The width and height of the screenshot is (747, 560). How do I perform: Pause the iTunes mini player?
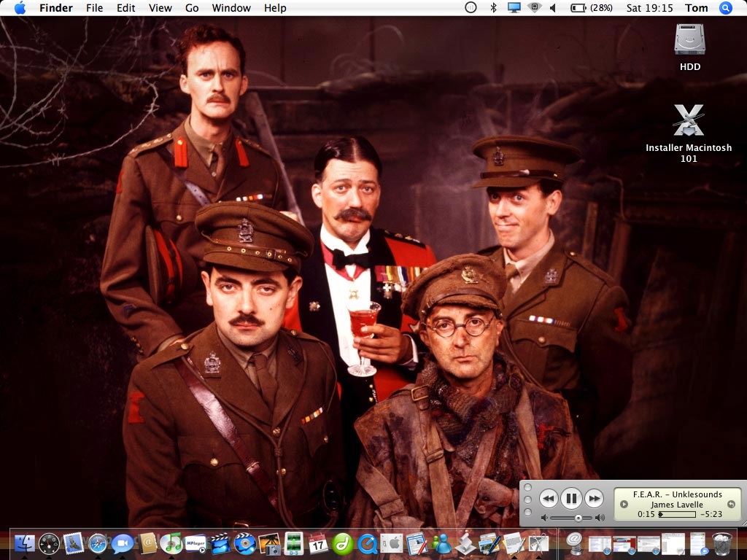click(570, 499)
